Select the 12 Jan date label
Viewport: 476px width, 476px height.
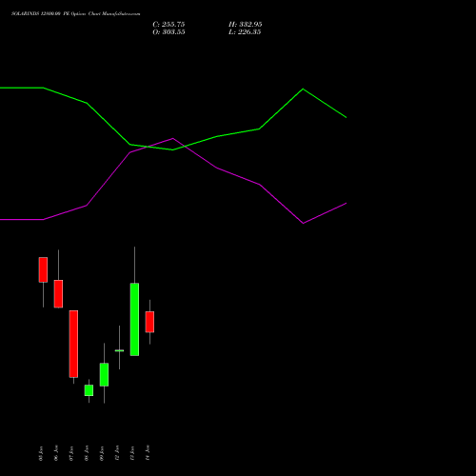(x=117, y=453)
